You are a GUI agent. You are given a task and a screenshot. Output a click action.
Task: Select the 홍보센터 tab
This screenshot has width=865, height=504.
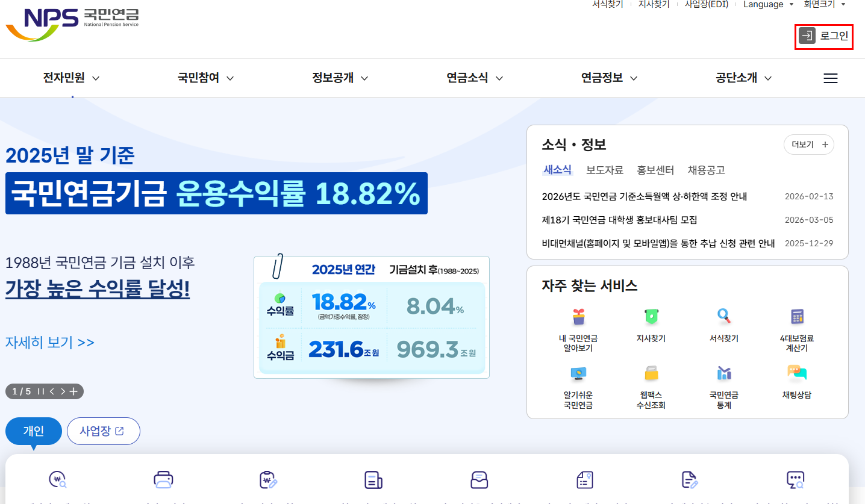coord(655,170)
